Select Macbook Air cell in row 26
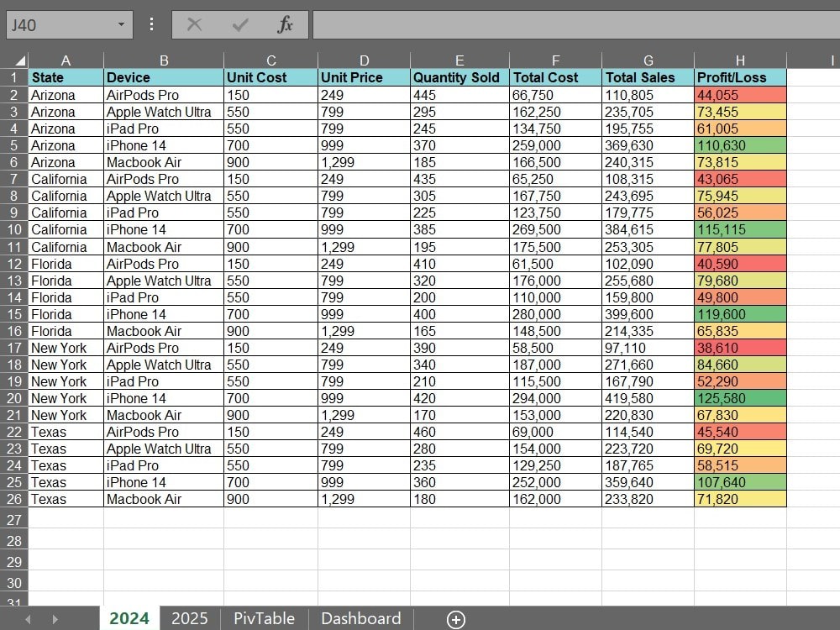This screenshot has height=630, width=840. point(164,499)
